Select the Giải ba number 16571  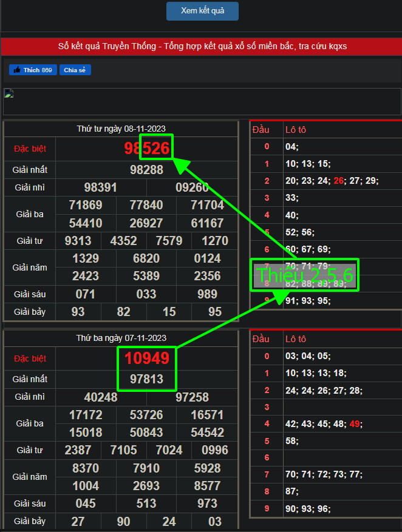click(x=207, y=415)
